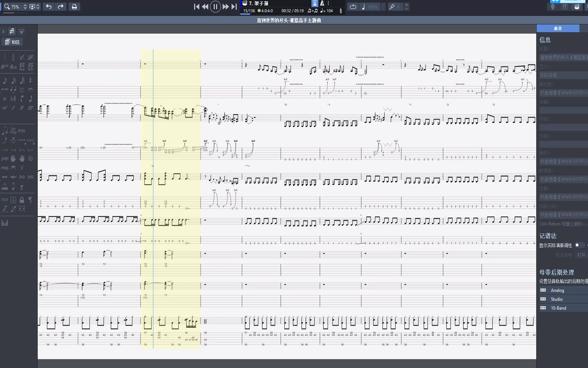
Task: Edit the 副标题 subtitle field
Action: coord(563,93)
